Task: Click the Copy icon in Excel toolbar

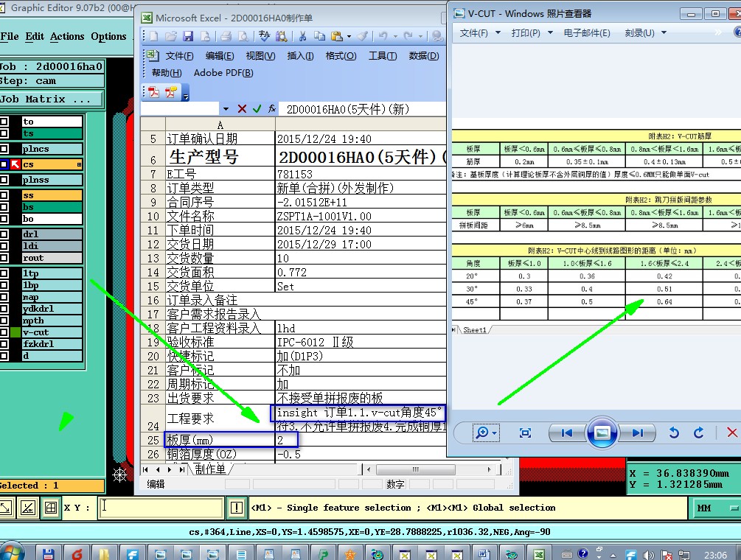Action: tap(319, 36)
